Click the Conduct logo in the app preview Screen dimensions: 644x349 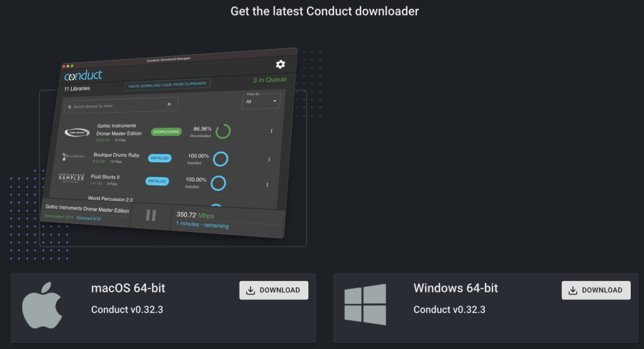(84, 75)
